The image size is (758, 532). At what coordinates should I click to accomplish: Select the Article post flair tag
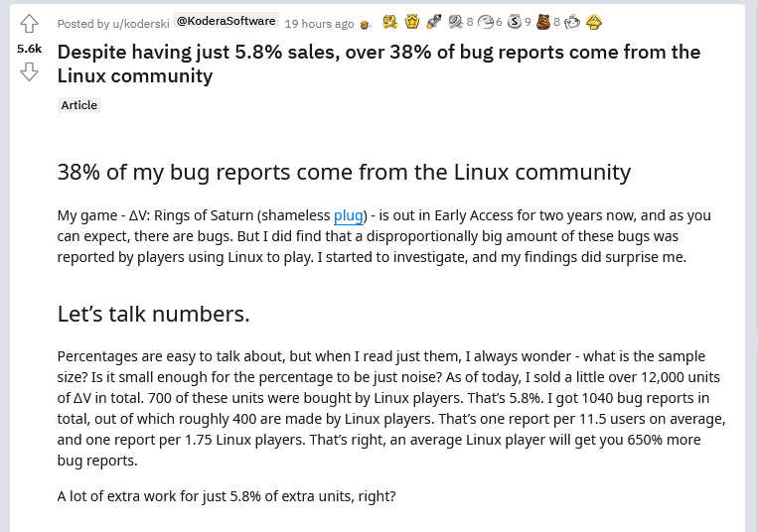[x=79, y=105]
